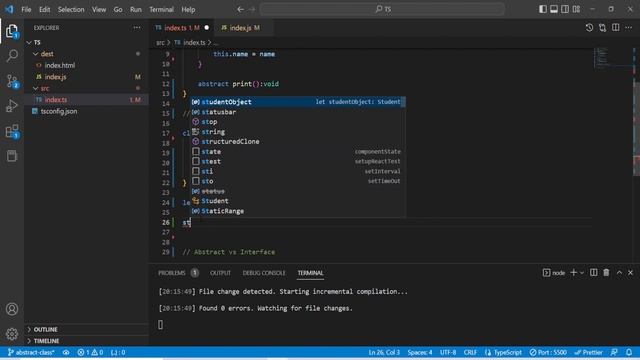Click the Prettier status bar item
Viewport: 640px width, 360px height.
[x=588, y=352]
